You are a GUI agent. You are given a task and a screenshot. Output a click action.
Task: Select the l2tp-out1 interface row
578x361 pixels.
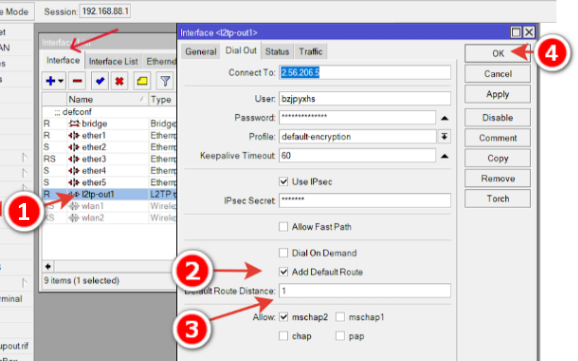tap(109, 194)
